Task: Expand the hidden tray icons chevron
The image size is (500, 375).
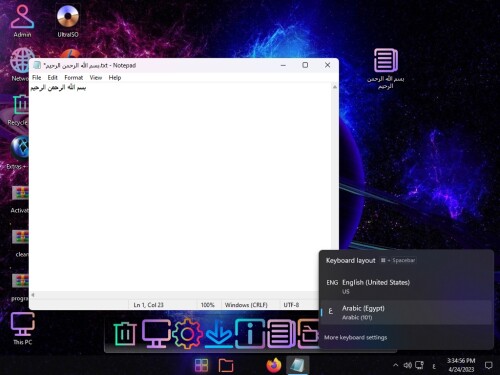Action: pyautogui.click(x=395, y=365)
